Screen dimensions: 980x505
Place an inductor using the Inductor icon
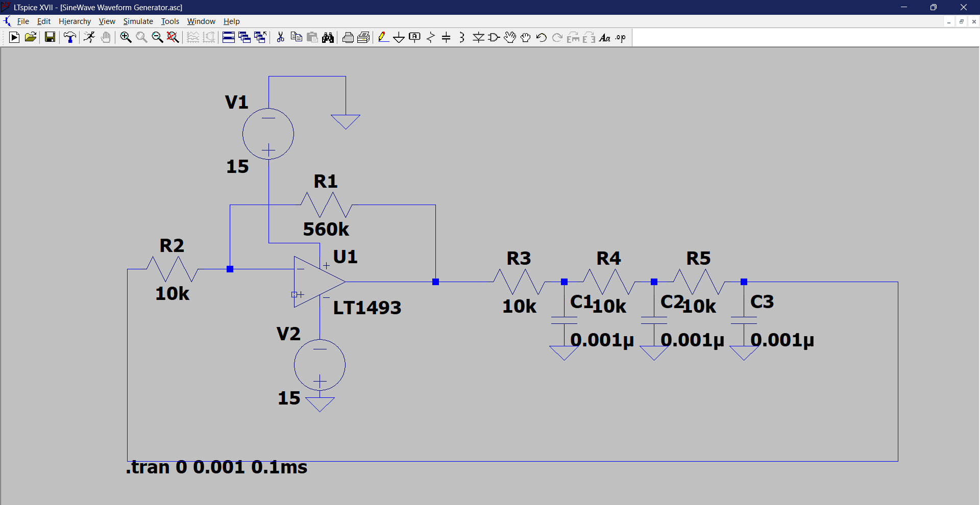click(462, 37)
